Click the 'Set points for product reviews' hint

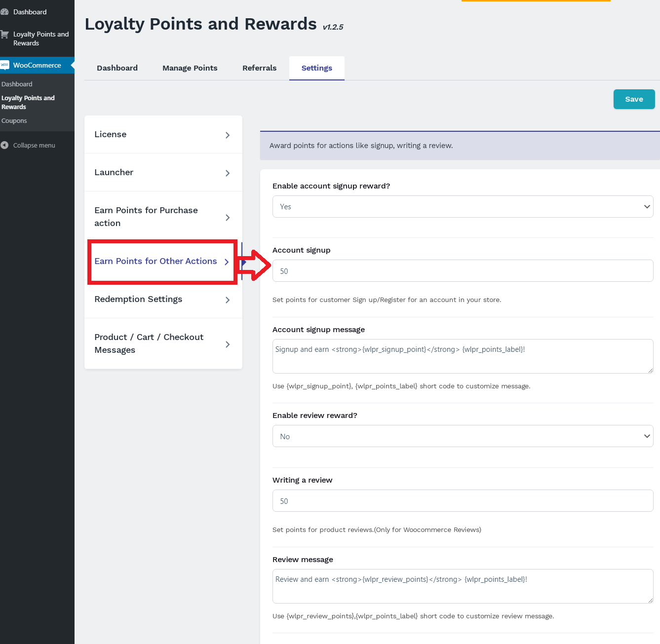coord(377,530)
